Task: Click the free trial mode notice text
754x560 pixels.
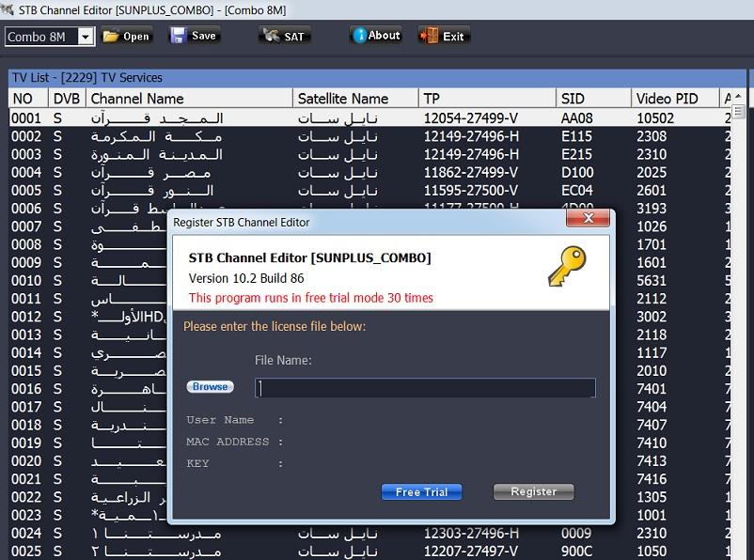Action: pos(310,298)
